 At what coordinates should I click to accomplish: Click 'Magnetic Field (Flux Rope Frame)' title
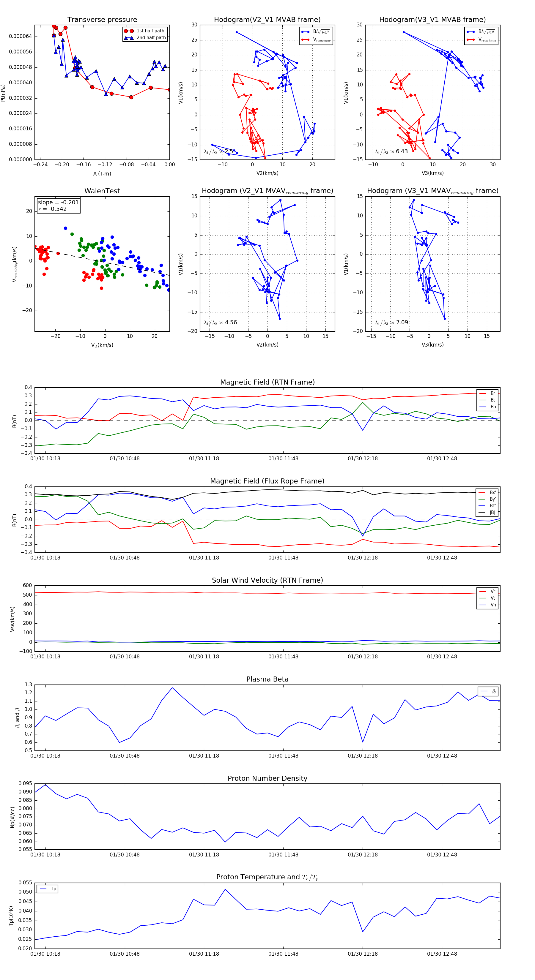click(267, 481)
